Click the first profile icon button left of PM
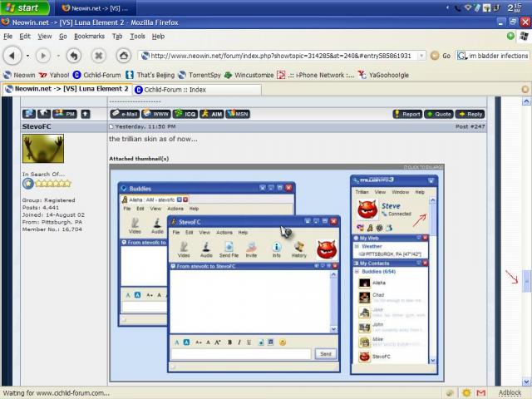This screenshot has width=532, height=399. click(x=29, y=114)
